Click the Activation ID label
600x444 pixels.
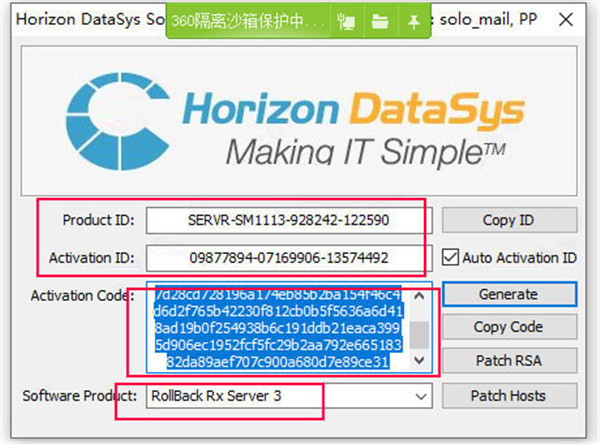(92, 258)
